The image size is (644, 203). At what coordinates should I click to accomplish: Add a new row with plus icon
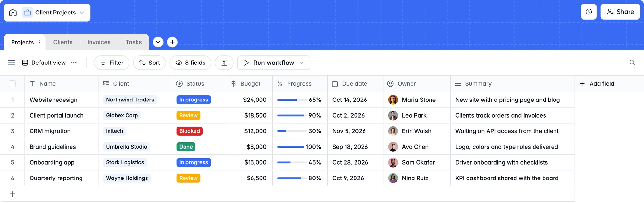pos(13,194)
